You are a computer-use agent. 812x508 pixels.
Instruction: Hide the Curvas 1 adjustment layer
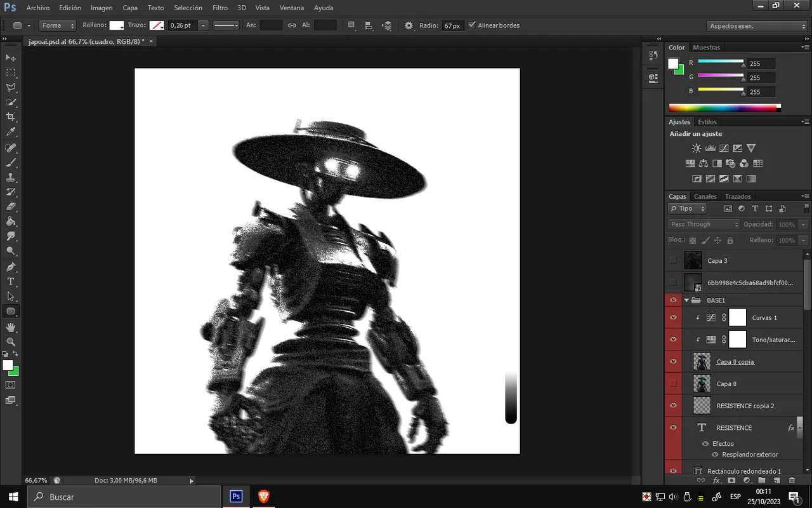pyautogui.click(x=673, y=317)
